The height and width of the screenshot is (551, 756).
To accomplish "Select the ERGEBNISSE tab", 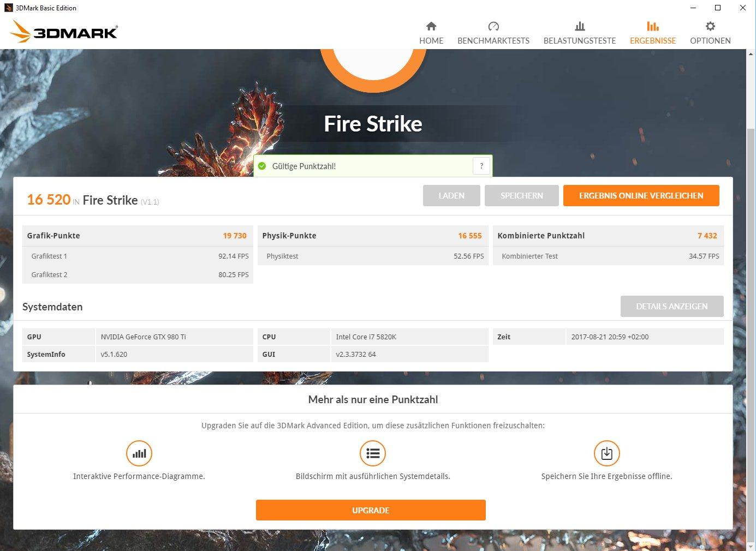I will 653,33.
